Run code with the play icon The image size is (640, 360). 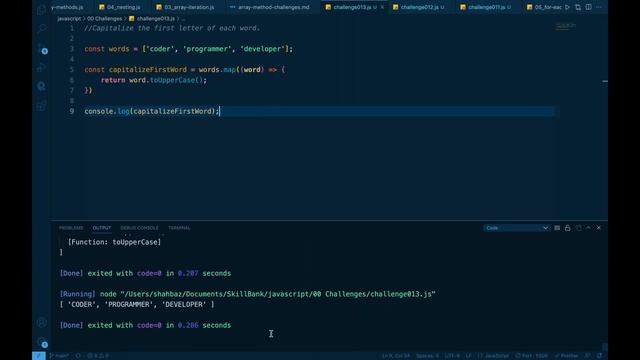[567, 7]
